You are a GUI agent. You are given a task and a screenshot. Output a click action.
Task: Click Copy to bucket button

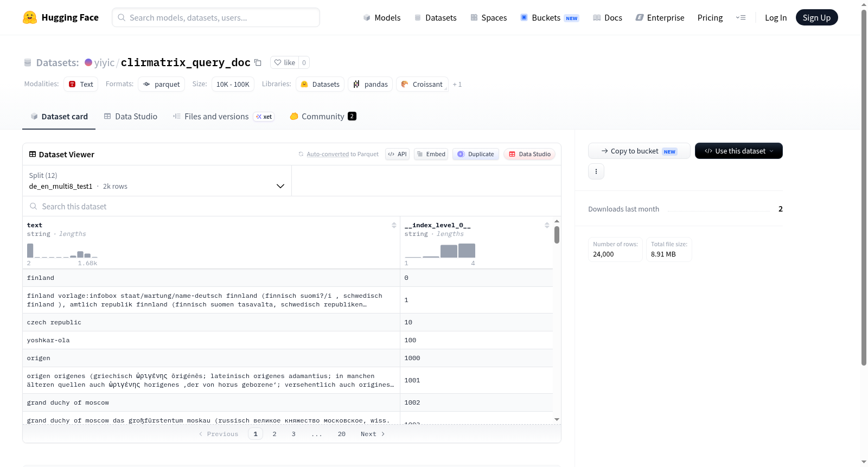point(639,151)
